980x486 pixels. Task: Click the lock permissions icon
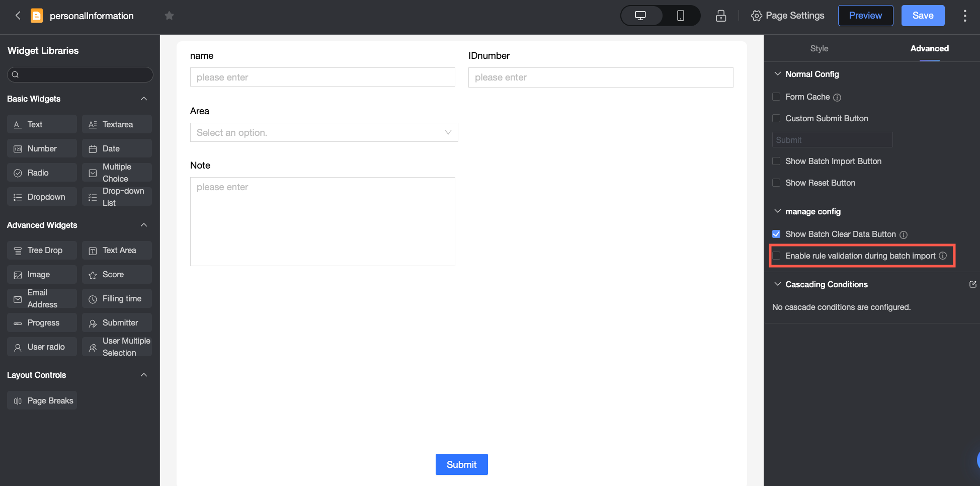tap(721, 16)
